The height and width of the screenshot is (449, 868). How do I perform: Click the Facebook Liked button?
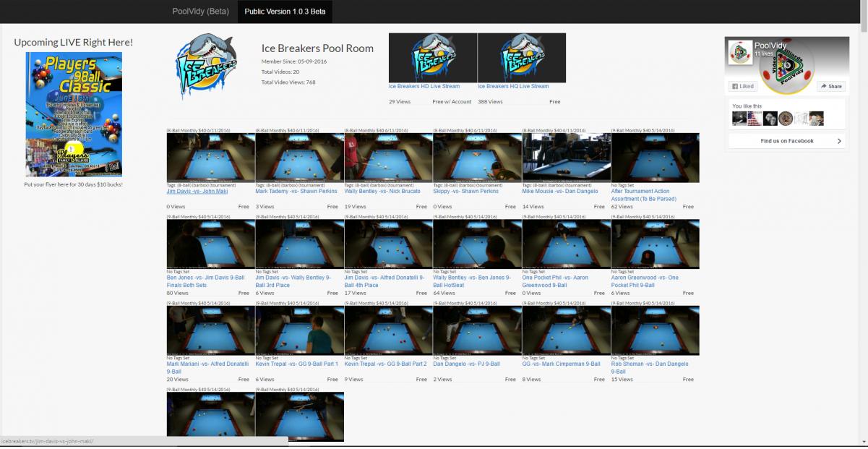(x=743, y=86)
